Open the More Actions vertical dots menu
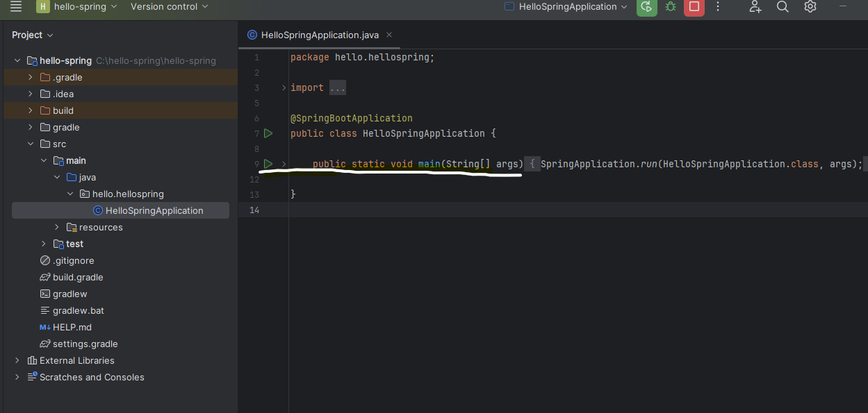This screenshot has width=868, height=413. coord(718,7)
